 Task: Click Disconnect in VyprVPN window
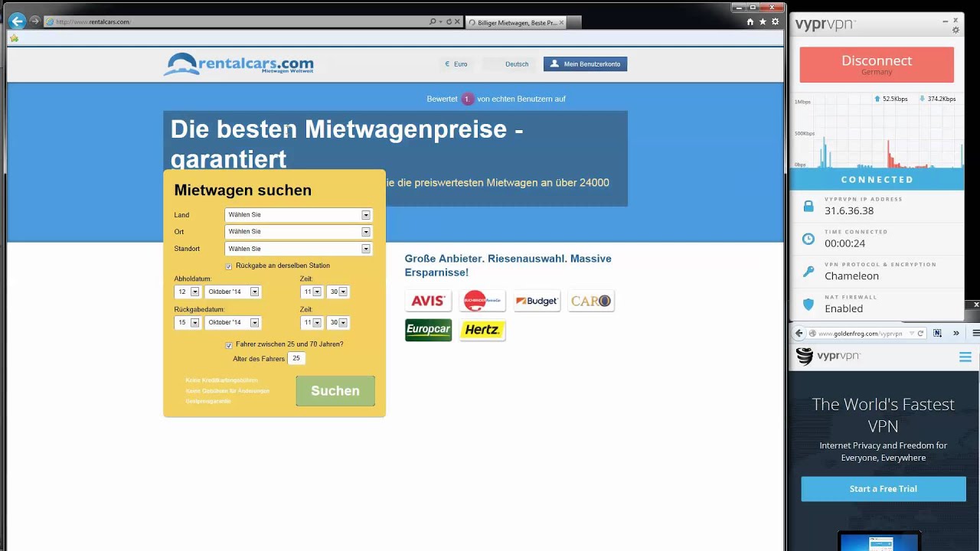coord(877,64)
